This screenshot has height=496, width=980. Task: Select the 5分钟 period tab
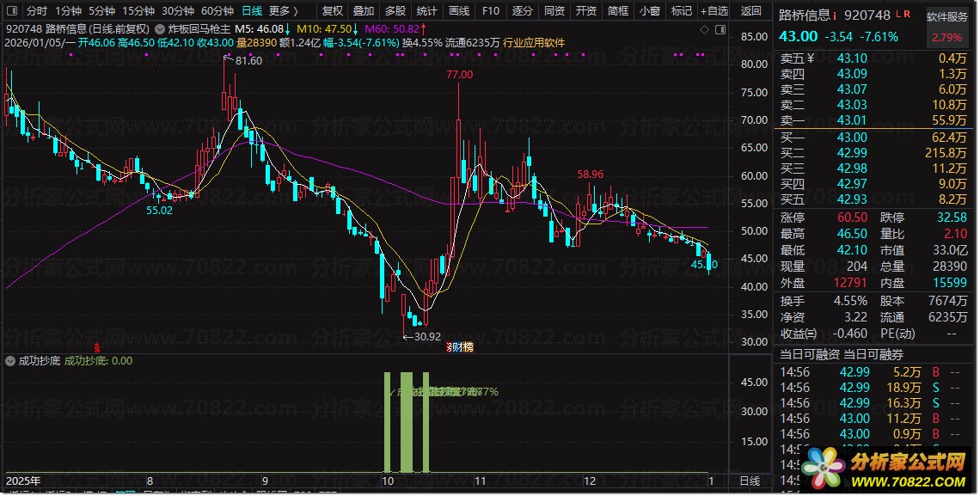pyautogui.click(x=101, y=10)
